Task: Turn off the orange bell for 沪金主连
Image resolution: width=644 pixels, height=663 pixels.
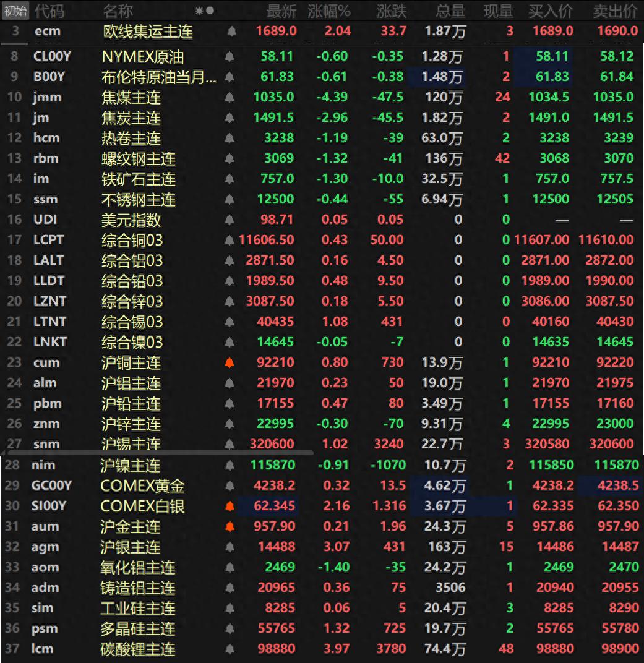Action: (x=230, y=526)
